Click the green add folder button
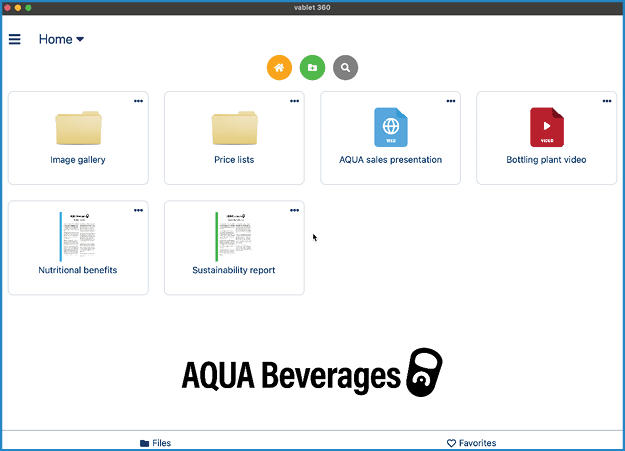Viewport: 625px width, 451px height. 312,67
